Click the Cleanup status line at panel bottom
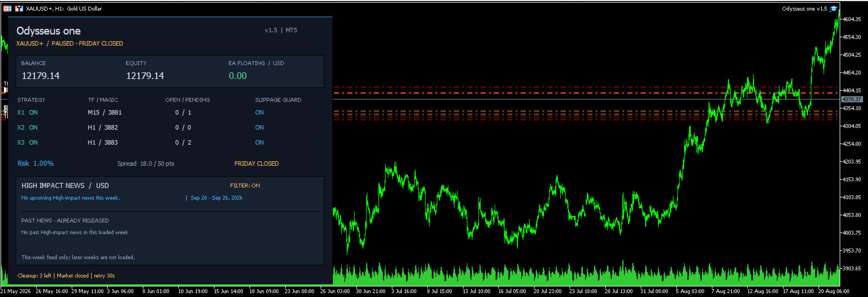Image resolution: width=868 pixels, height=297 pixels. 66,275
